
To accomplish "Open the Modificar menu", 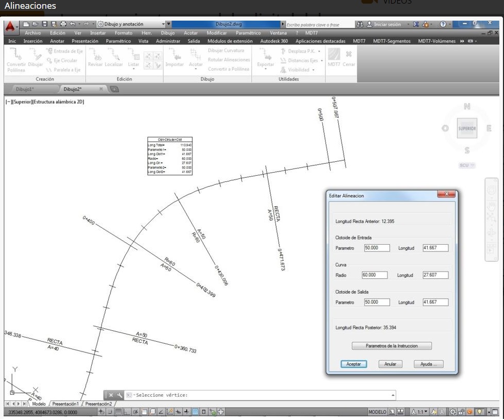I will (217, 33).
